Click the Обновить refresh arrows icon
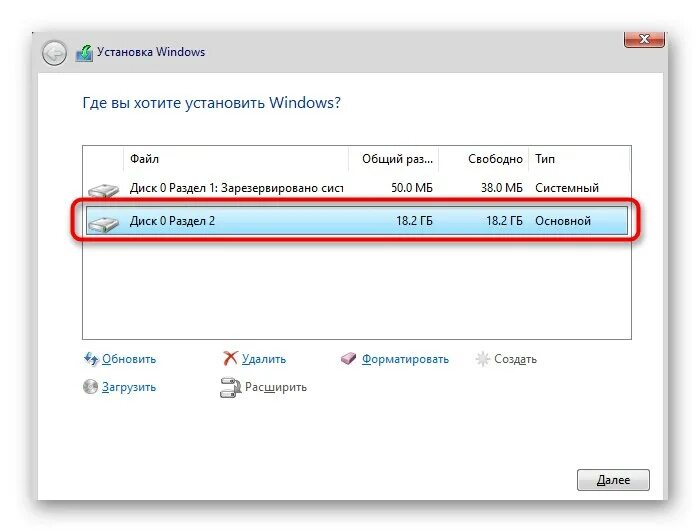The height and width of the screenshot is (532, 700). (91, 359)
